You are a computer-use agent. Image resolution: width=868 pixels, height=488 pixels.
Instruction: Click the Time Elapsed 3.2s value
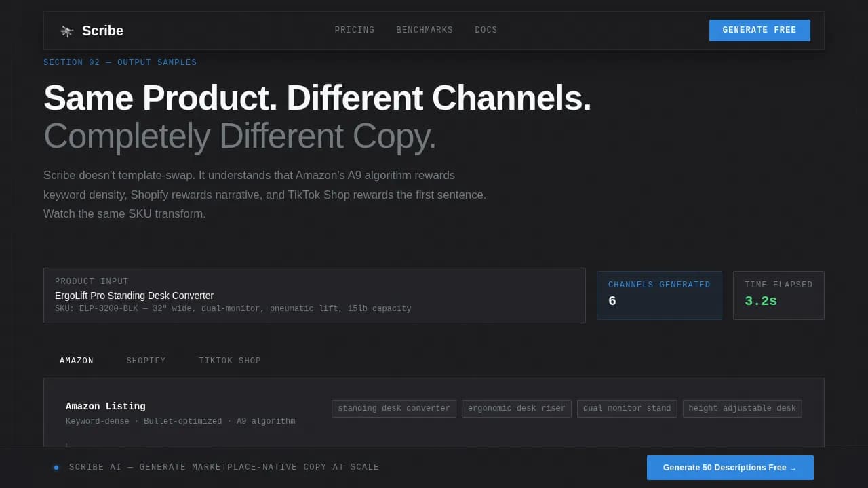click(x=761, y=301)
